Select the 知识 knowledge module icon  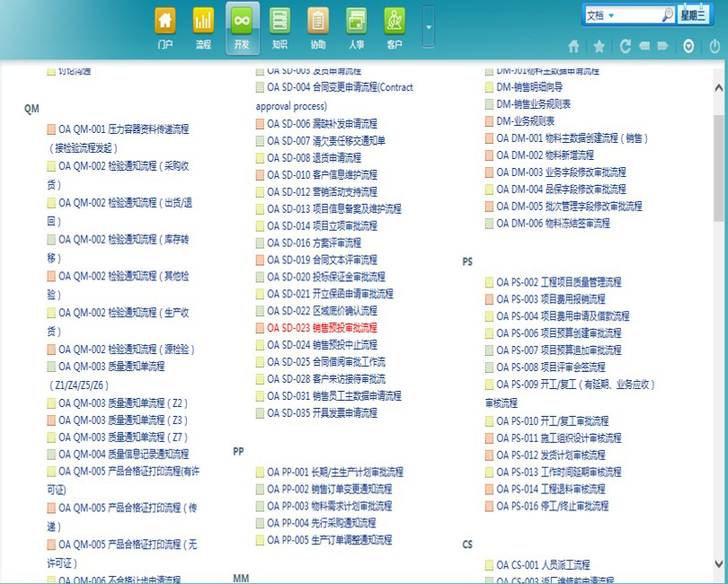(x=280, y=27)
